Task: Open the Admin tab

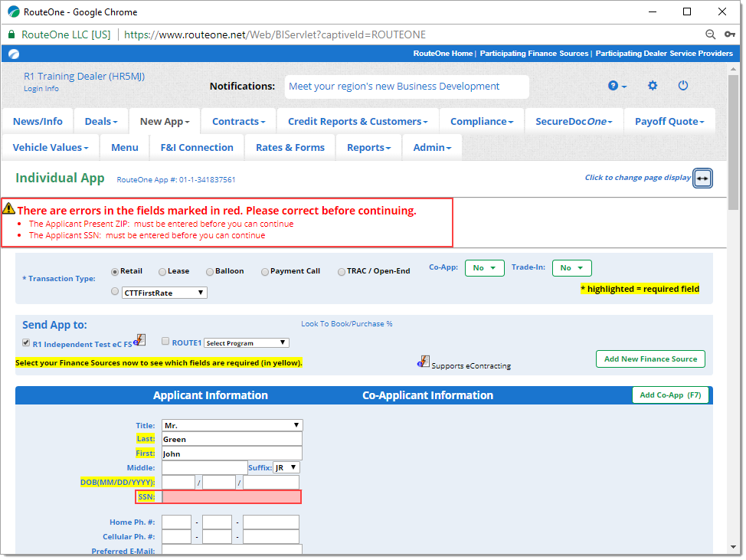Action: click(432, 148)
